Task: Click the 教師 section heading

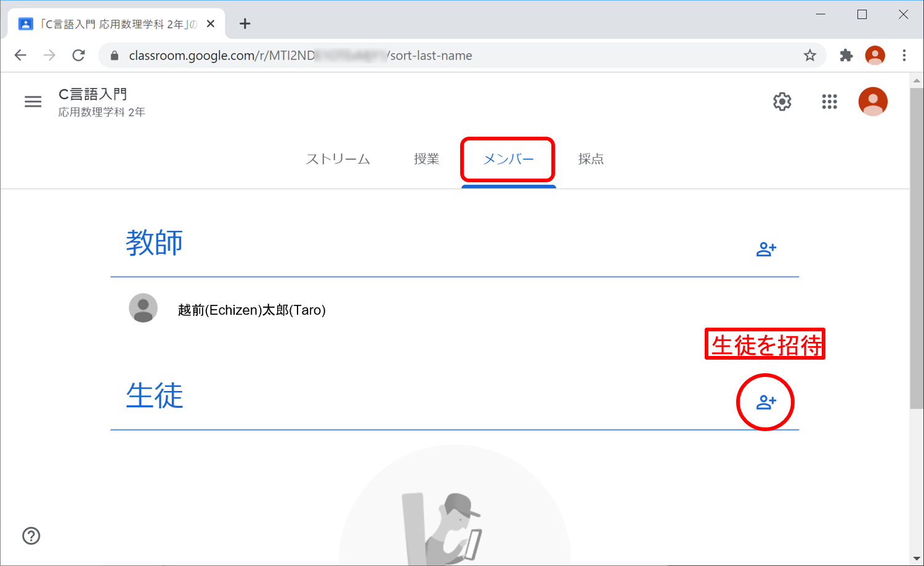Action: 154,243
